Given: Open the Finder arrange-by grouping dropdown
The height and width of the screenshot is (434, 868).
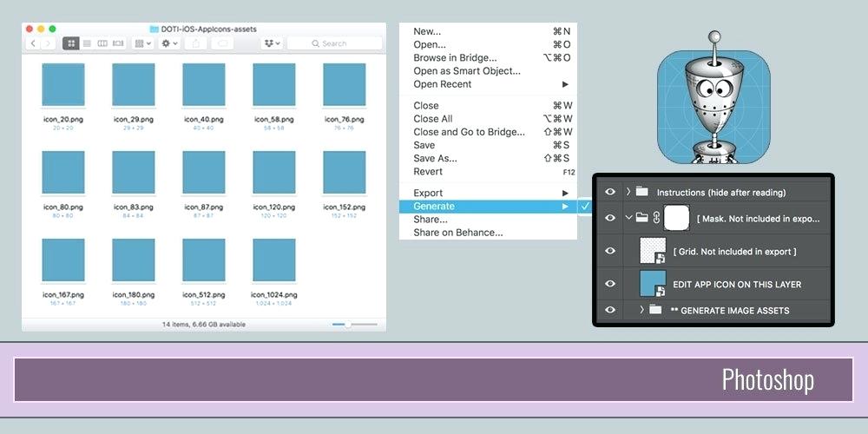Looking at the screenshot, I should point(143,43).
